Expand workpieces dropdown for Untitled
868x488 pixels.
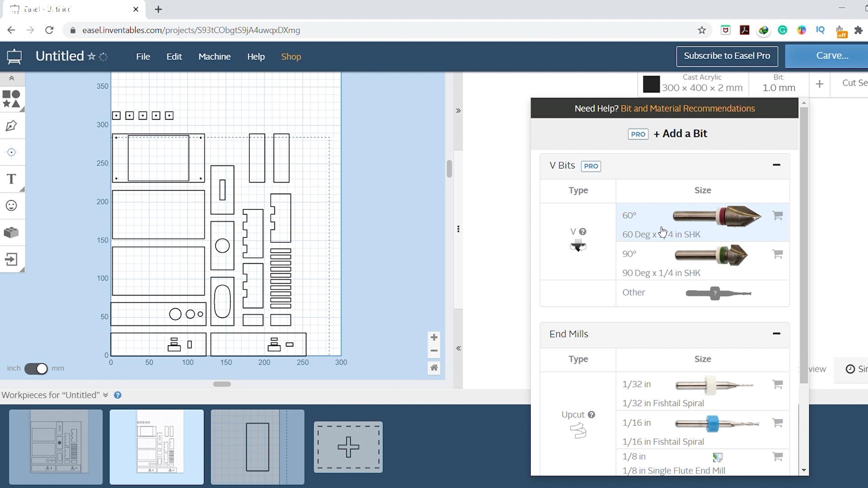105,394
